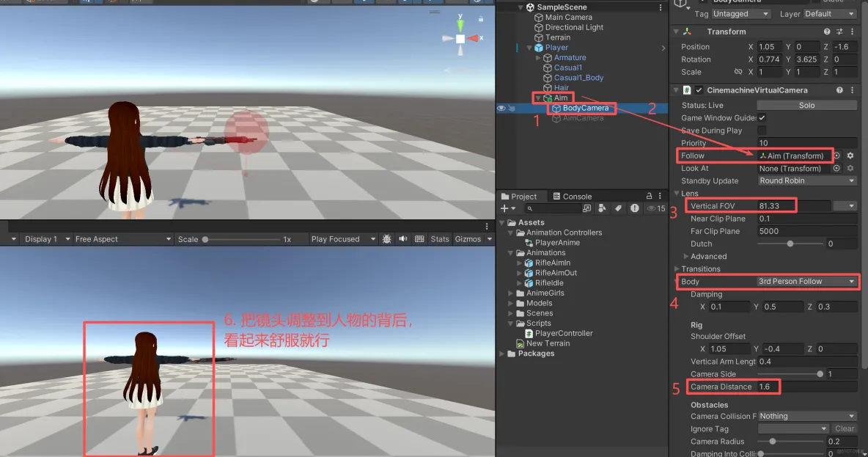Click the Stats button in Game view
This screenshot has height=457, width=868.
click(440, 238)
